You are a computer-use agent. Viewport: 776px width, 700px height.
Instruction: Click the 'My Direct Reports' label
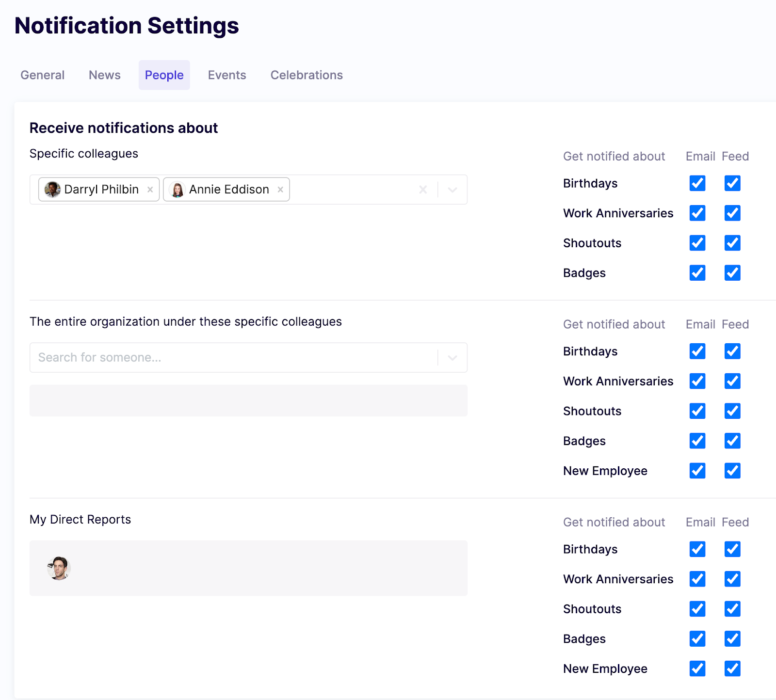click(81, 520)
